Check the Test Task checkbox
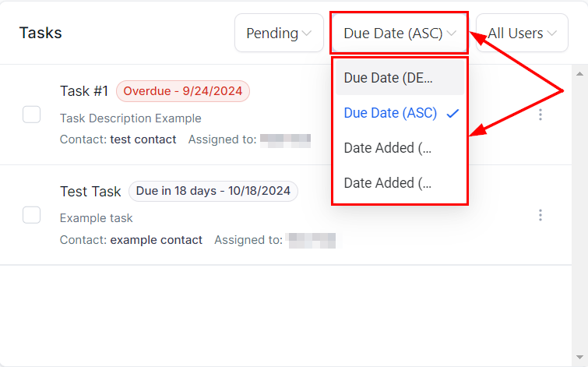588x367 pixels. 31,215
